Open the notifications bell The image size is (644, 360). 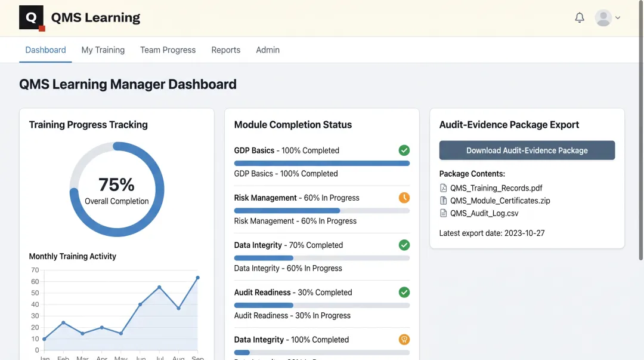(580, 18)
